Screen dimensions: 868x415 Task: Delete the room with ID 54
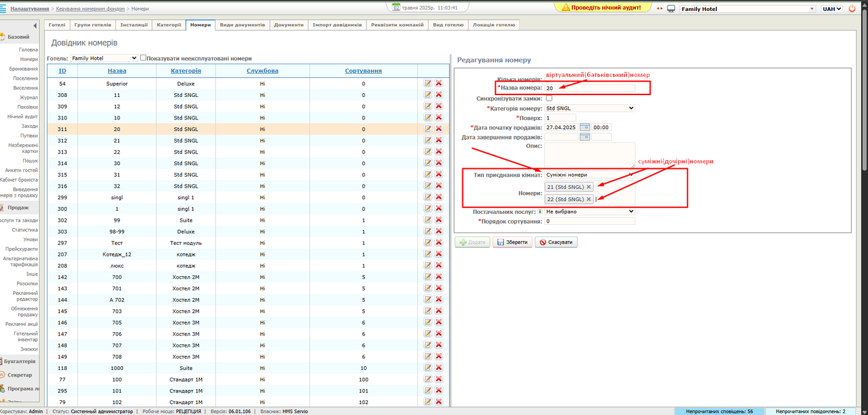pos(439,84)
